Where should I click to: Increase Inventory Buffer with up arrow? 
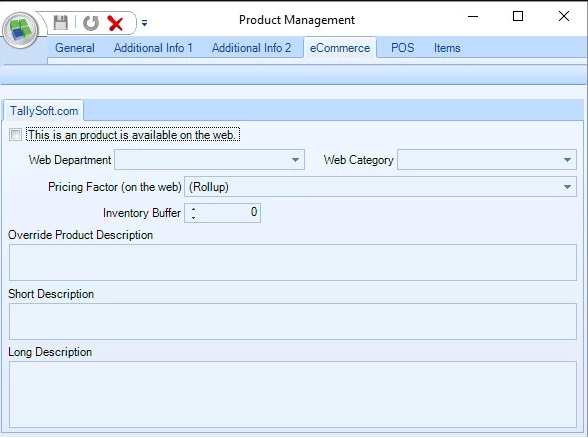(193, 209)
